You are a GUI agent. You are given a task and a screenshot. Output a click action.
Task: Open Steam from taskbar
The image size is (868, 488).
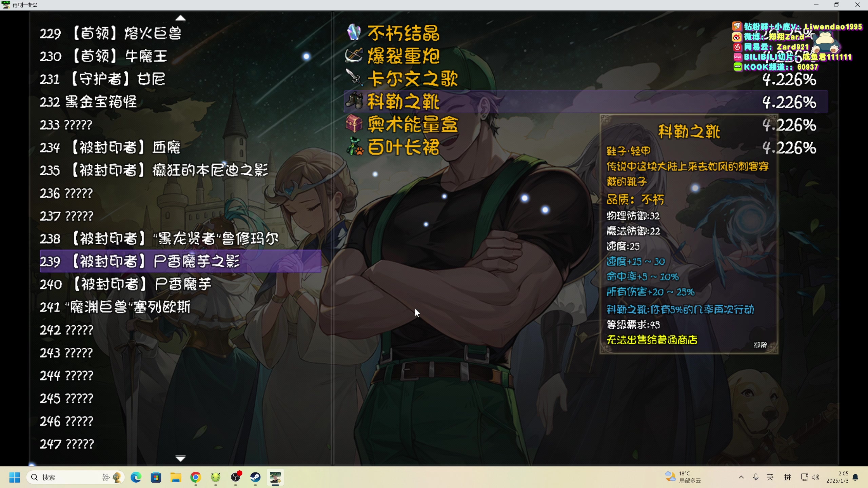(255, 477)
